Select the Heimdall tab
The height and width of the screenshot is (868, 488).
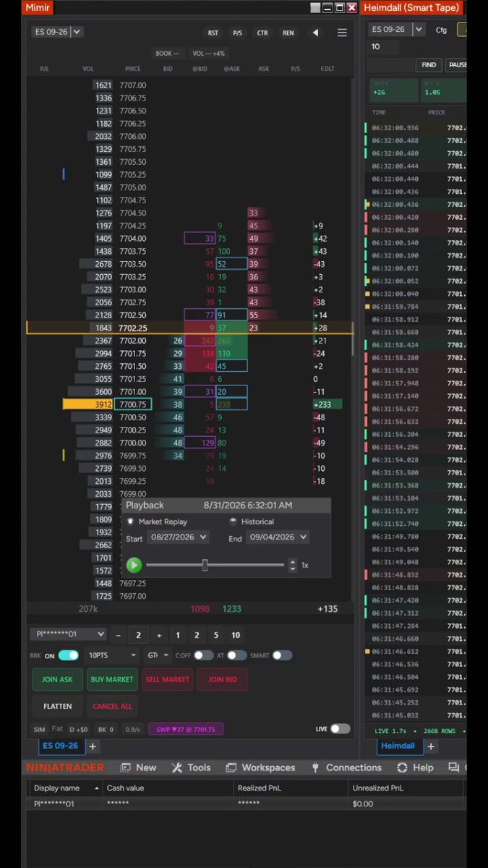click(398, 746)
